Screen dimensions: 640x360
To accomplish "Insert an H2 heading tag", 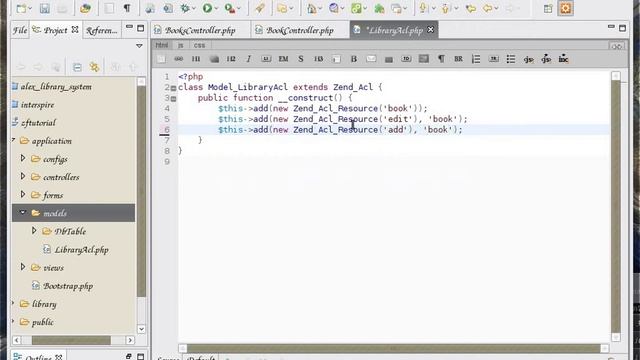I will click(231, 59).
